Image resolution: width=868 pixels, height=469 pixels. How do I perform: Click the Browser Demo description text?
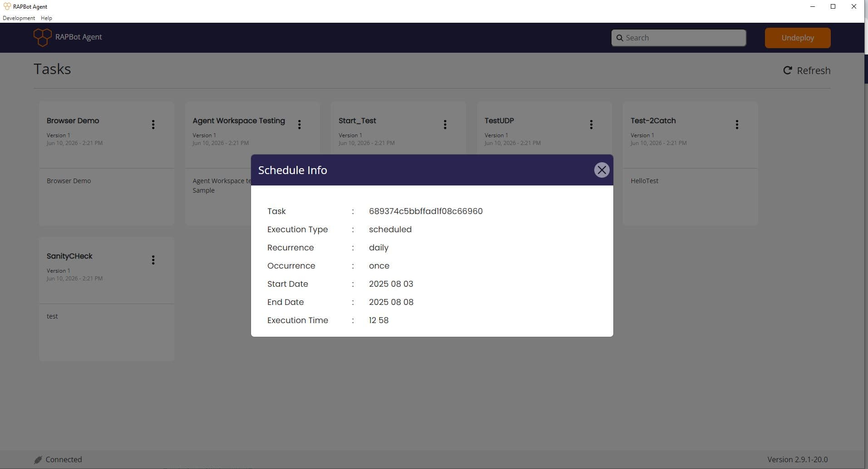pos(69,181)
